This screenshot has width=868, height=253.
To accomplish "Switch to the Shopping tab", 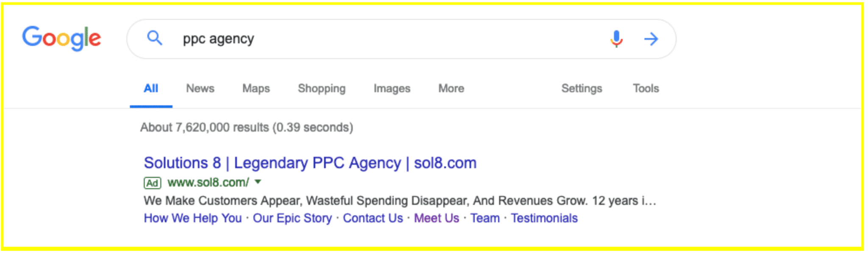I will [x=322, y=88].
